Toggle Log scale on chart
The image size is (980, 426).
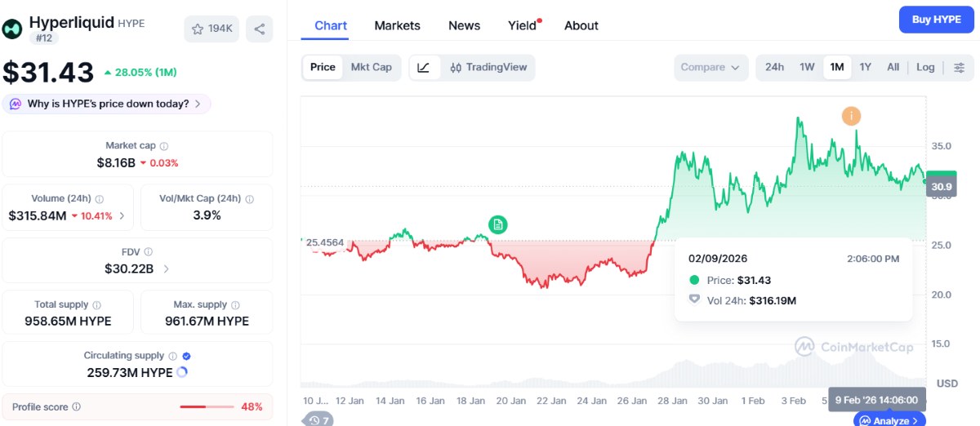tap(925, 68)
